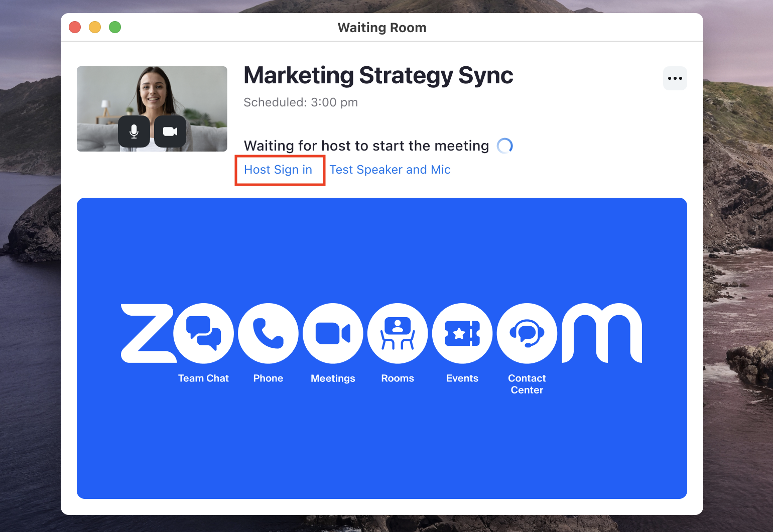The width and height of the screenshot is (773, 532).
Task: Click the blue Zoom banner graphic
Action: (x=381, y=452)
